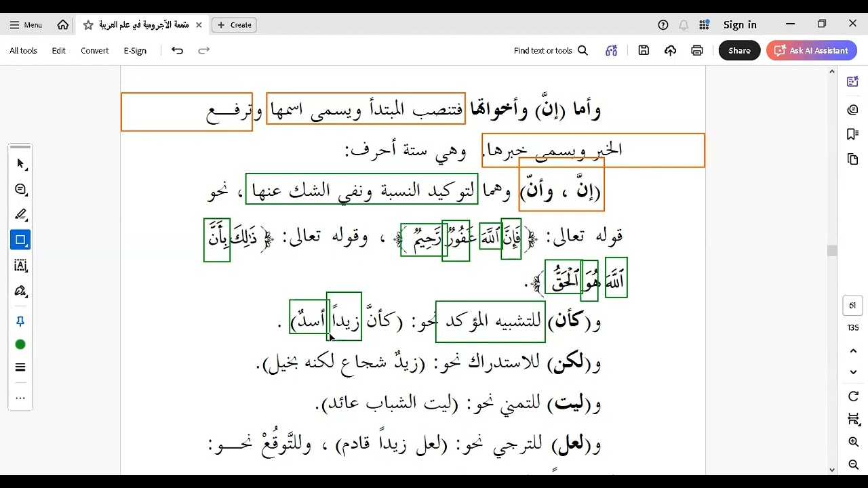This screenshot has height=488, width=868.
Task: Select the Highlight pen tool
Action: pyautogui.click(x=20, y=215)
